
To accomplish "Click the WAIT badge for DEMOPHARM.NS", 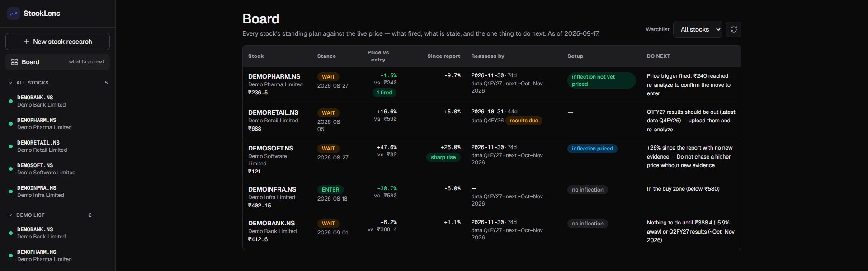I will (328, 77).
